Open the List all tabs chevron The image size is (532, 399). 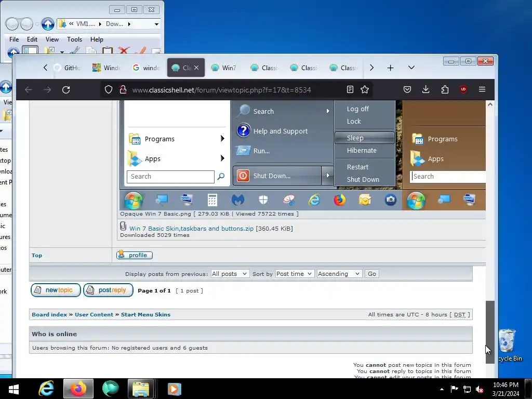(x=411, y=68)
